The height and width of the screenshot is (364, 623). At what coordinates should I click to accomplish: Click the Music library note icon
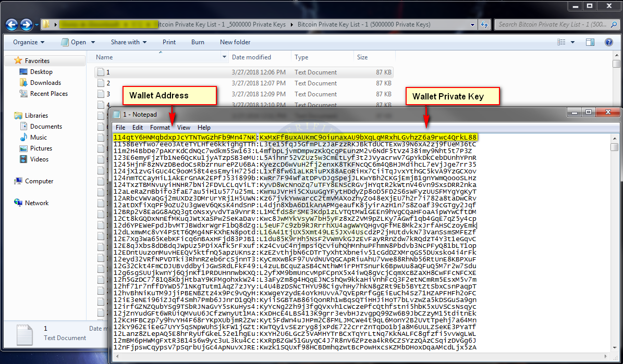(23, 137)
